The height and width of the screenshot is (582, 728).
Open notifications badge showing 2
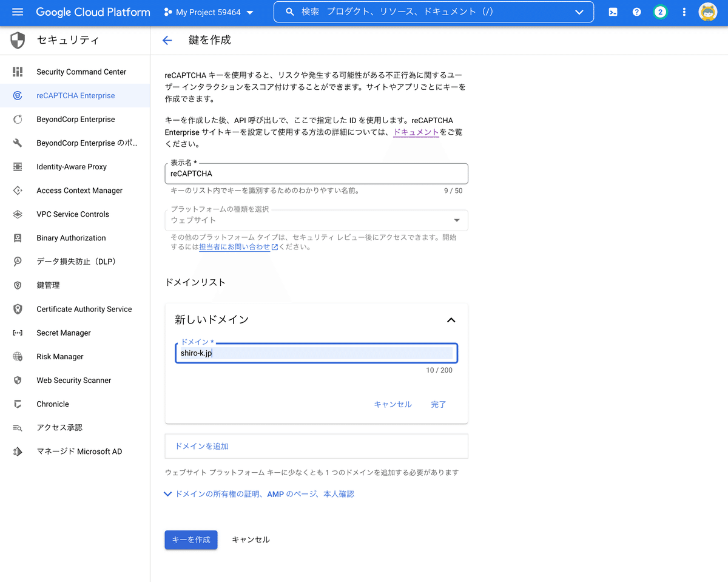(x=660, y=12)
